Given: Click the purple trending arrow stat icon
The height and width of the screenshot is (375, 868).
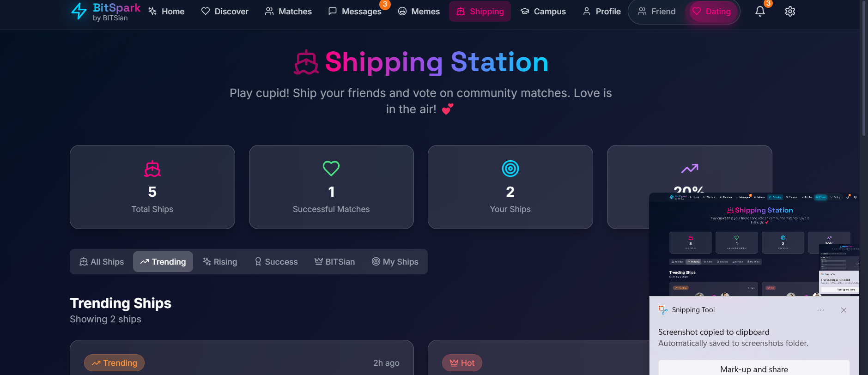Looking at the screenshot, I should 690,169.
